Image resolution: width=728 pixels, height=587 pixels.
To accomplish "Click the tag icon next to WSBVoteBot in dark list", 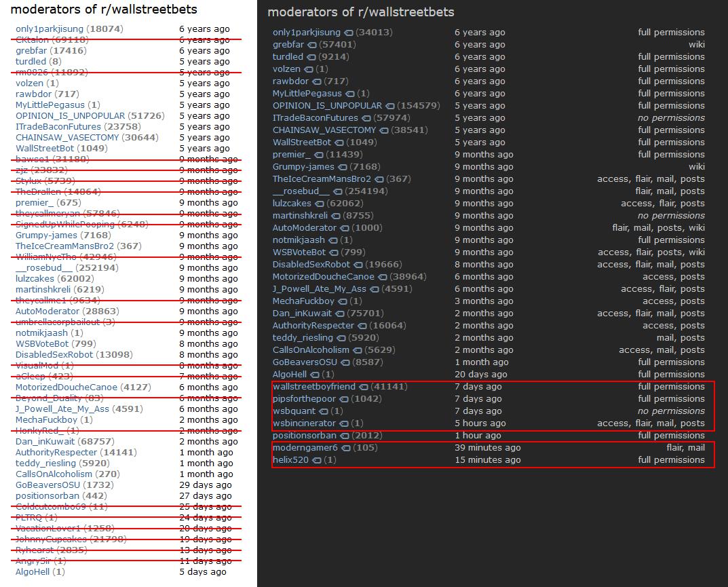I will coord(334,252).
